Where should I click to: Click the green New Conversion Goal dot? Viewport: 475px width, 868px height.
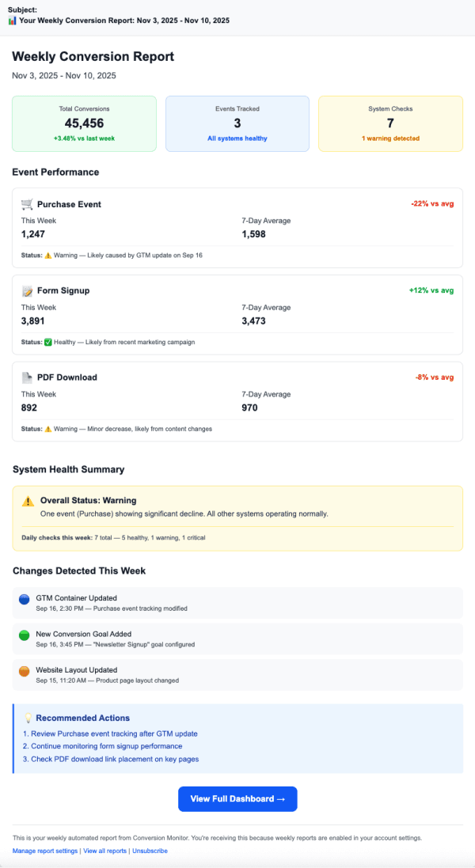click(x=24, y=636)
